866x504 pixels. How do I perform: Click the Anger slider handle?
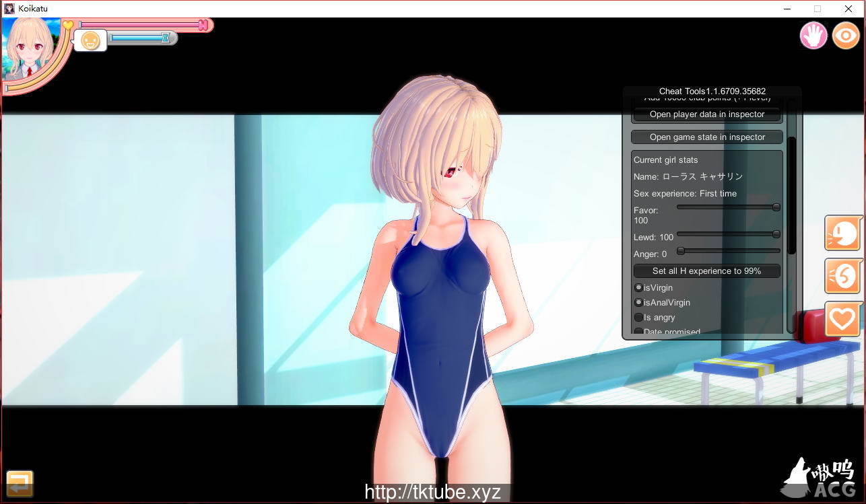[x=681, y=251]
